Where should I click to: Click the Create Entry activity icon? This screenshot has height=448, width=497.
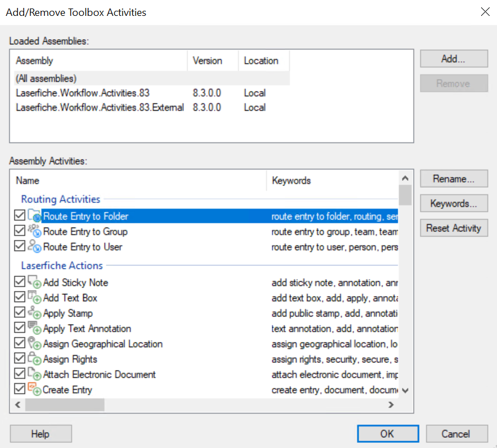coord(35,390)
